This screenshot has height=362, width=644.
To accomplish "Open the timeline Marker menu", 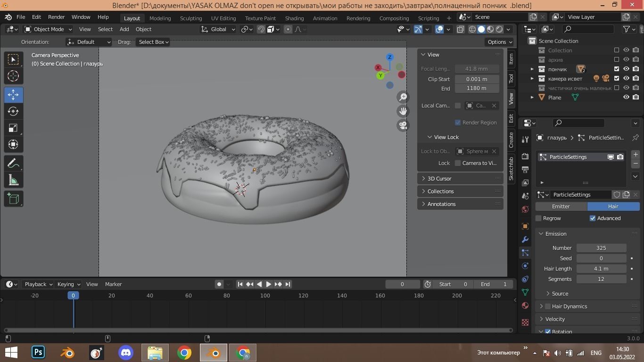I will click(113, 284).
